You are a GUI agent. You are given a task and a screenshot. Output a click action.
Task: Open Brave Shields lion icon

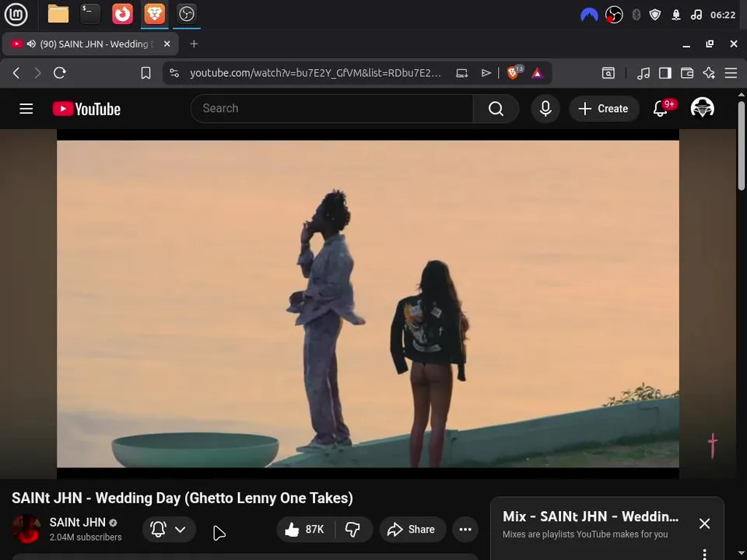[x=514, y=73]
